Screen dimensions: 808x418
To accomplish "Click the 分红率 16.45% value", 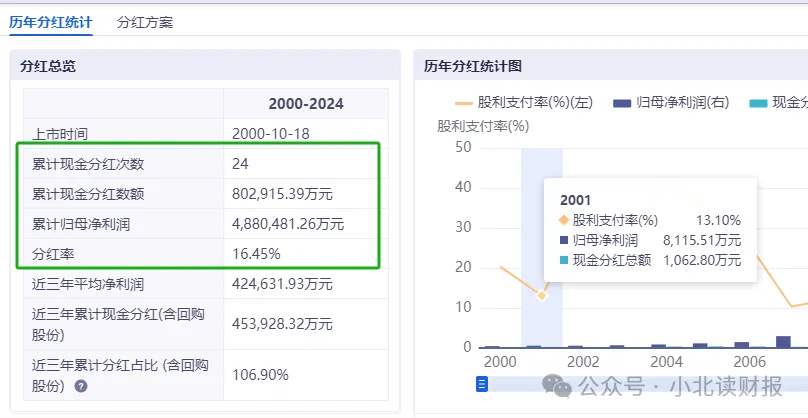I will point(256,253).
